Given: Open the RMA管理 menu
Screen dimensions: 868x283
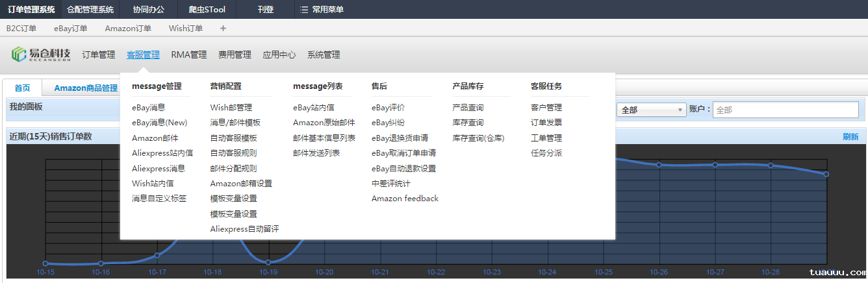Looking at the screenshot, I should 189,55.
